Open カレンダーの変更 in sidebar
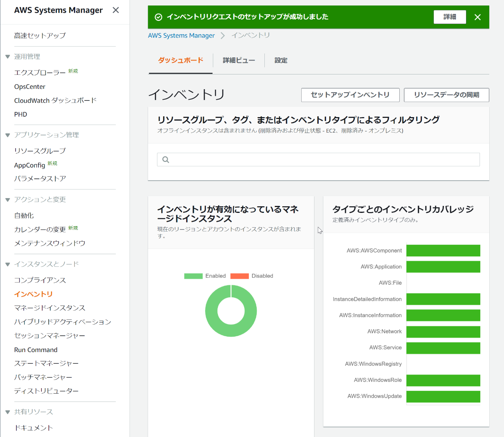Viewport: 504px width, 437px height. point(40,230)
